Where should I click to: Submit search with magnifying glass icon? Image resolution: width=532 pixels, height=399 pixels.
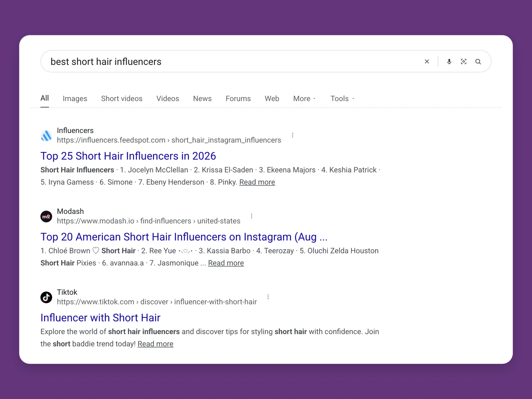[x=478, y=62]
